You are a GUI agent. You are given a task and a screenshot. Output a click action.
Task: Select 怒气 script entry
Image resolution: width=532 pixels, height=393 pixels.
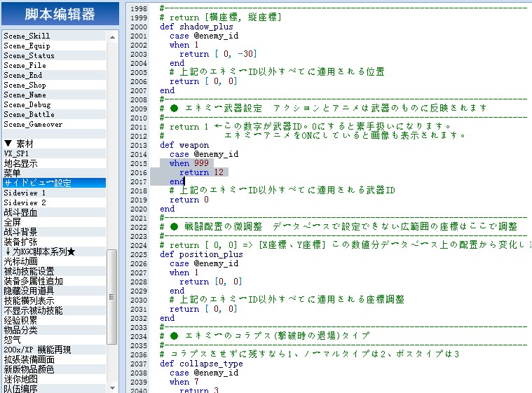tap(55, 340)
